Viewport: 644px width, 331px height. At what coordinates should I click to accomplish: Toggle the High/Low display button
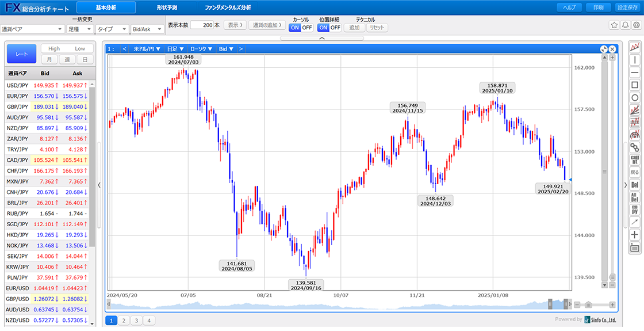pyautogui.click(x=67, y=48)
